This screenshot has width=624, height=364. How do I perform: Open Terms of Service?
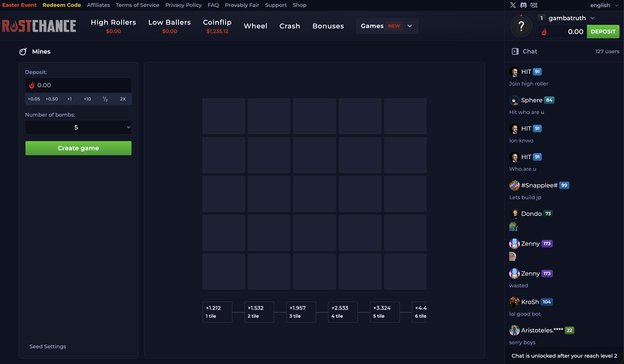(x=138, y=5)
